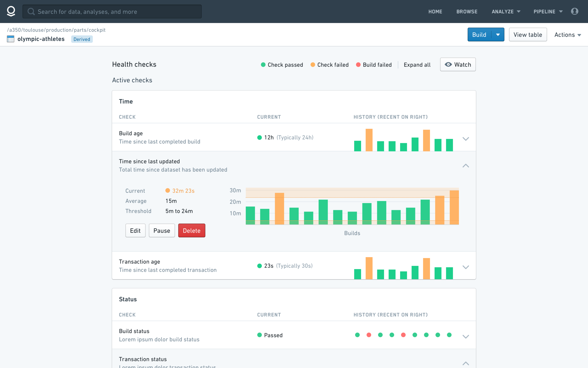This screenshot has height=368, width=588.
Task: Click the tallest orange bar in Build age history
Action: coord(369,140)
